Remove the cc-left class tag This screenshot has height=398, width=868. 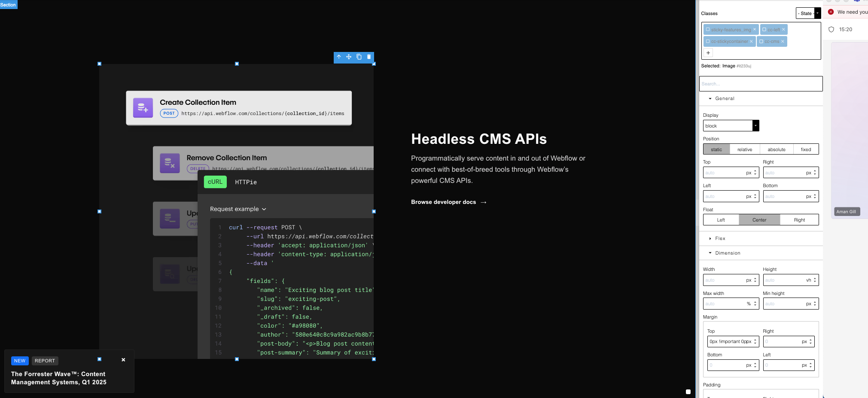click(783, 30)
